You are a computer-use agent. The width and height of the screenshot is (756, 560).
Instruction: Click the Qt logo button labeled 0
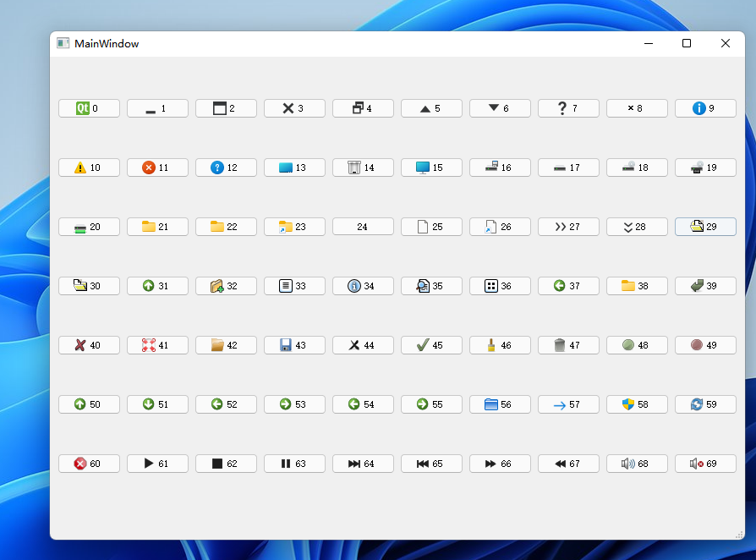point(89,107)
